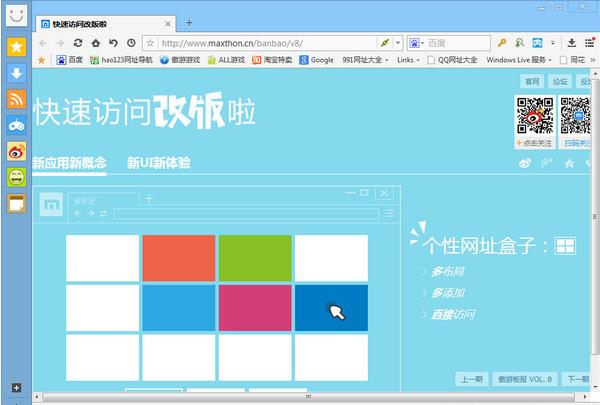The image size is (600, 405).
Task: Click the 多布局 list item
Action: point(448,272)
